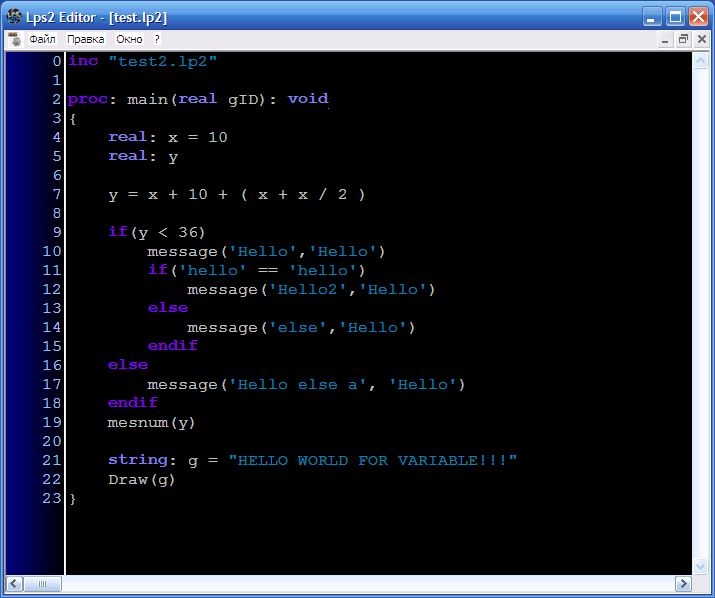Viewport: 715px width, 598px height.
Task: Click the document icon in menu bar
Action: point(15,40)
